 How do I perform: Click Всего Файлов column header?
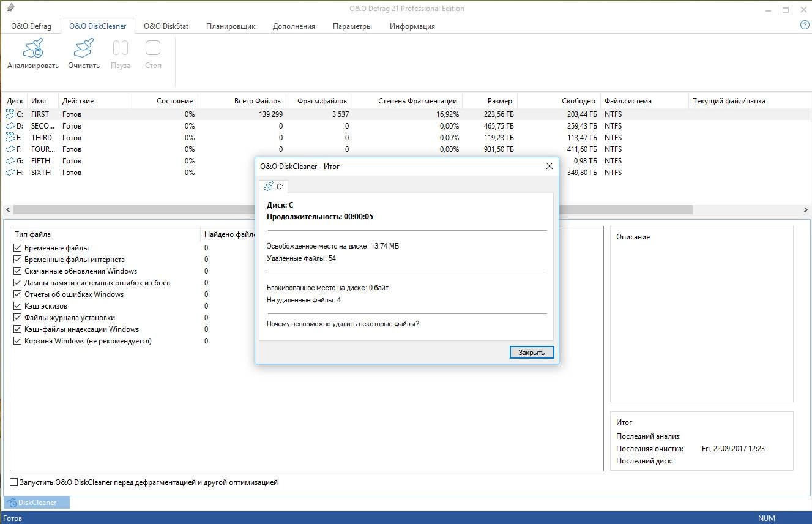pos(242,101)
